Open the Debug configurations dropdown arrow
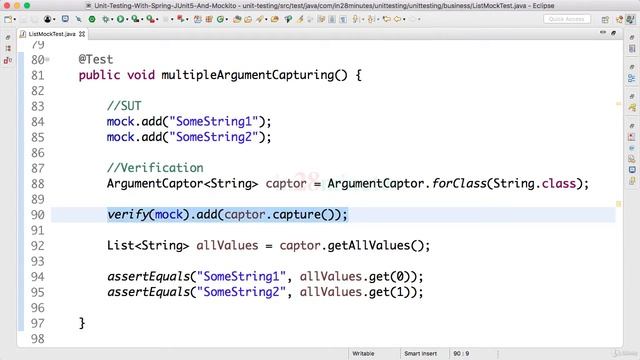The image size is (640, 360). click(112, 19)
